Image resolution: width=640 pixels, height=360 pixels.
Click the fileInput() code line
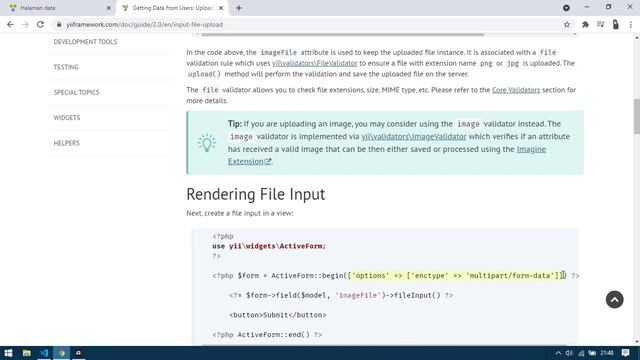pyautogui.click(x=341, y=295)
